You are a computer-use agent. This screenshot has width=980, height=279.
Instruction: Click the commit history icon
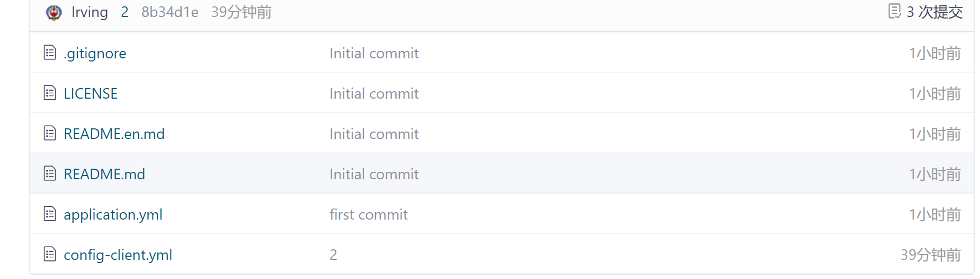894,11
